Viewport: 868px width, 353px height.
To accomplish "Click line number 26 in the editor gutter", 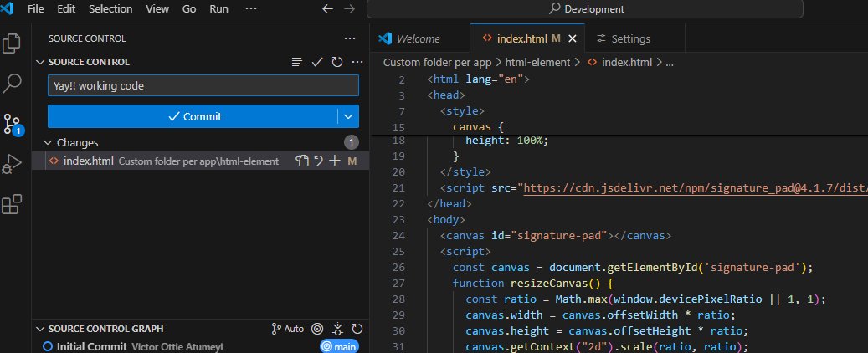I will 398,268.
